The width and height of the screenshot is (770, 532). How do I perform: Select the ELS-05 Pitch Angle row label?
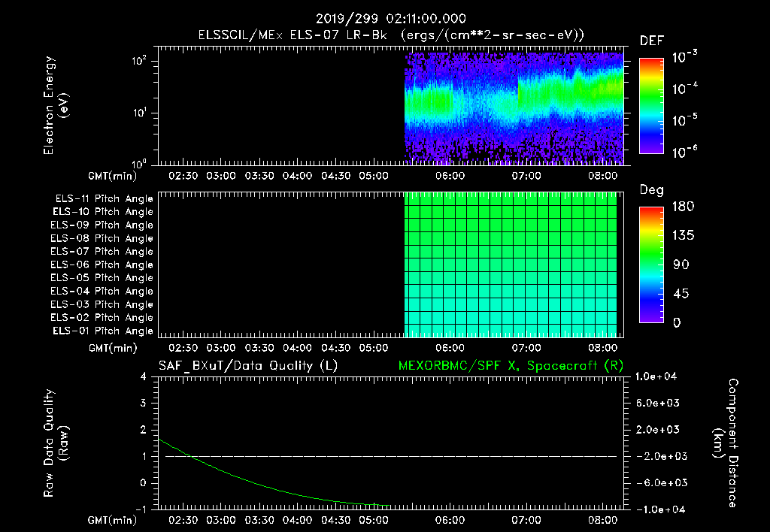102,278
